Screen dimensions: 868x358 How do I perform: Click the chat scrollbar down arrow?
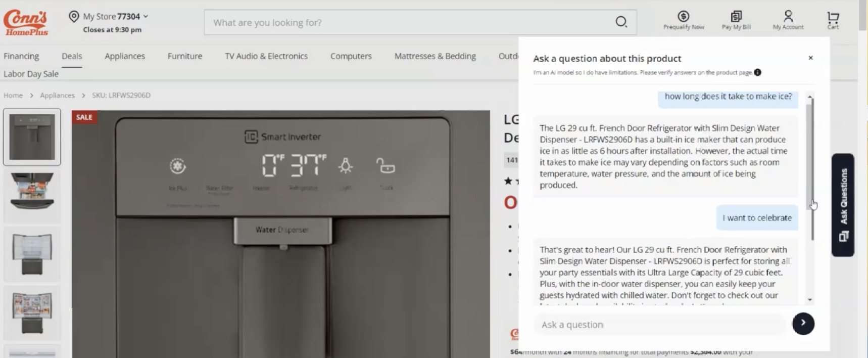click(x=810, y=299)
